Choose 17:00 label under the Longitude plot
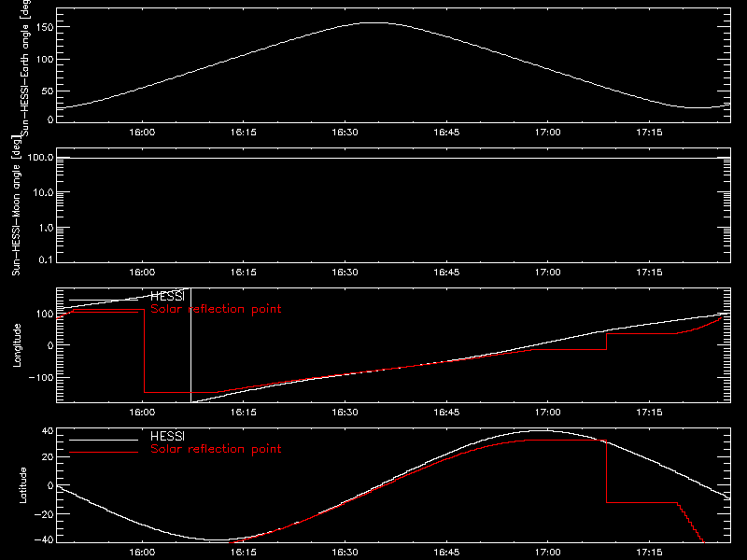The height and width of the screenshot is (560, 747). (x=548, y=412)
